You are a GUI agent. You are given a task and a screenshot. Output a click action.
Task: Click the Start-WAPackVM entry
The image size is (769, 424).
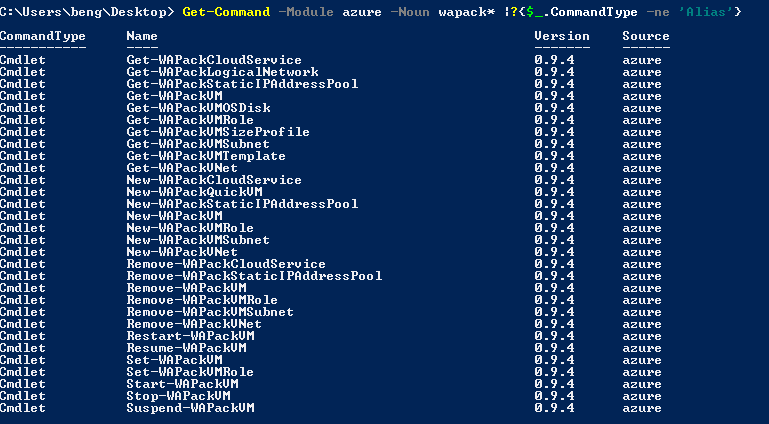[x=182, y=384]
